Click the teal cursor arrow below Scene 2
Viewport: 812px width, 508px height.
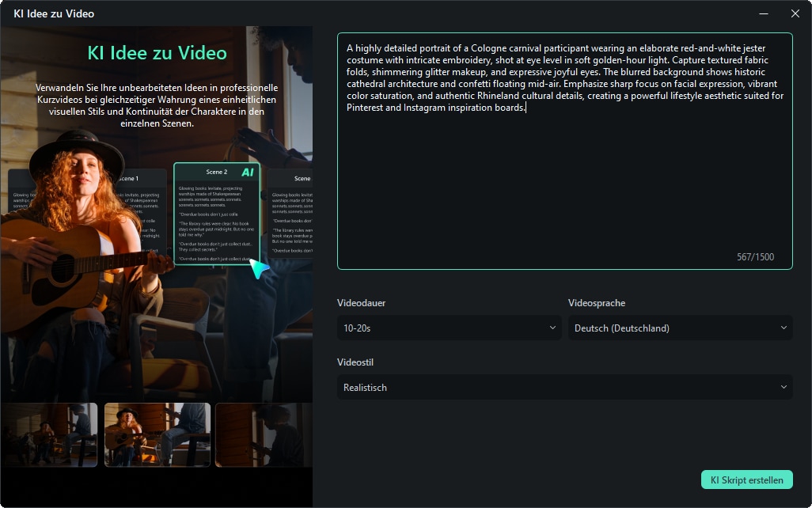tap(259, 268)
